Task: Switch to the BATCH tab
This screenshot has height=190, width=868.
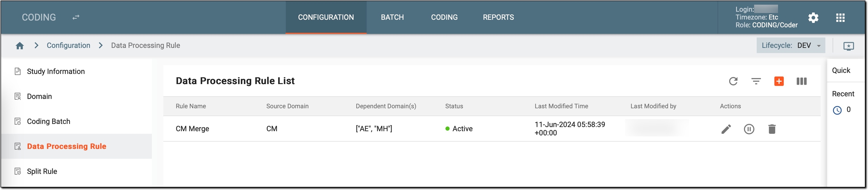Action: (x=392, y=17)
